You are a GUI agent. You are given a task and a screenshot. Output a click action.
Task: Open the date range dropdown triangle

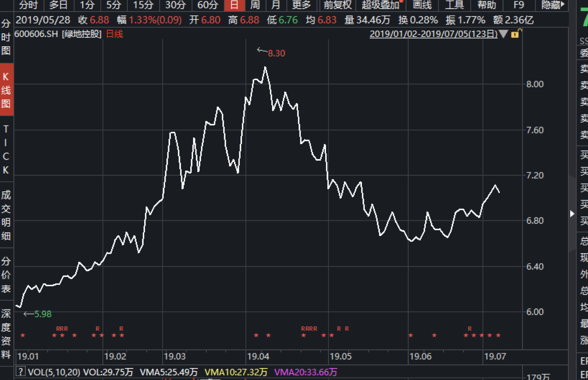coord(503,34)
